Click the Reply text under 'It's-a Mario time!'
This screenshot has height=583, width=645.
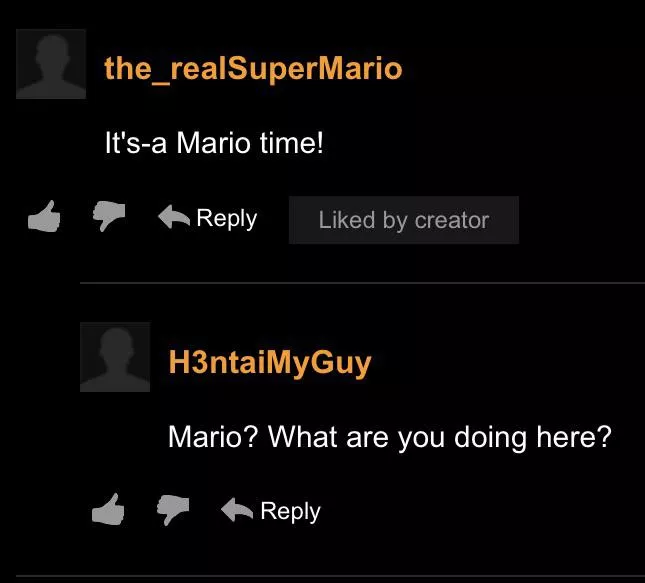(x=227, y=218)
